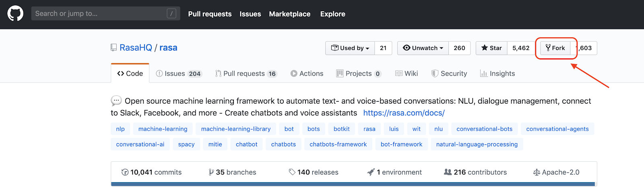The image size is (644, 191).
Task: Click the GitHub octocat logo
Action: (x=15, y=14)
